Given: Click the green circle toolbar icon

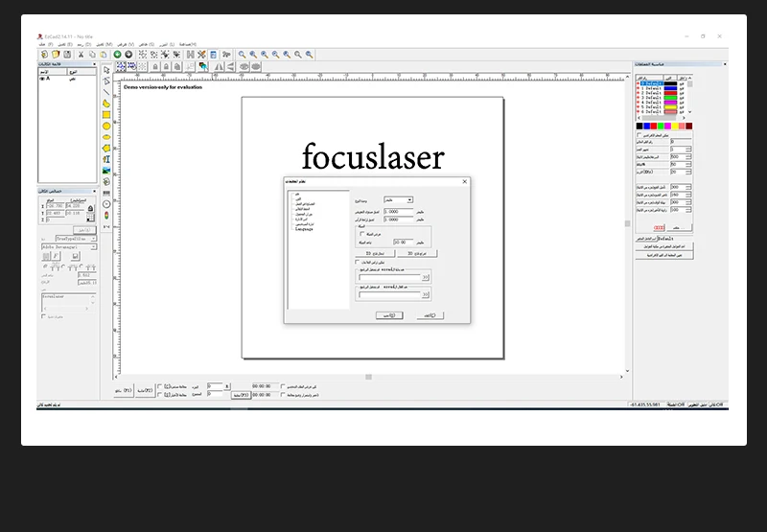Looking at the screenshot, I should click(x=117, y=55).
